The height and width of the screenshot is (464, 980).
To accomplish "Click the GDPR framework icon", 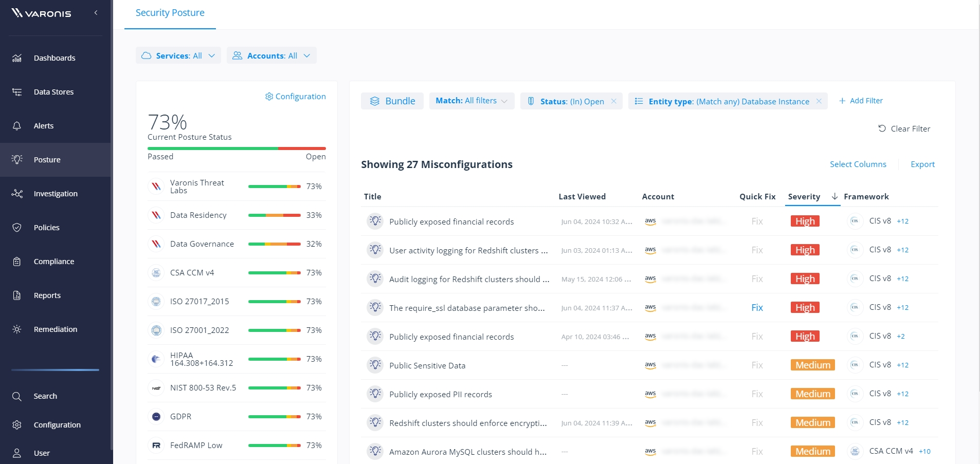I will coord(156,417).
